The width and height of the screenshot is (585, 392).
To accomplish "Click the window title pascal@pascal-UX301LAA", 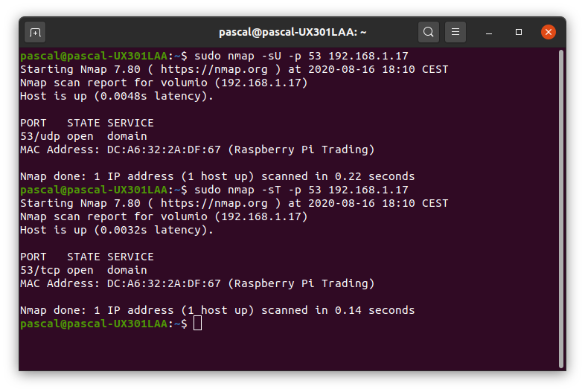I will [x=292, y=33].
